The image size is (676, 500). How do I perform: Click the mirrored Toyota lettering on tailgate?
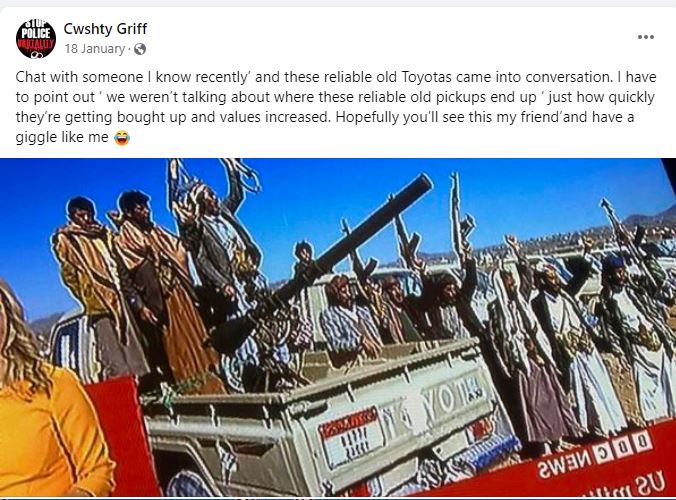click(448, 398)
